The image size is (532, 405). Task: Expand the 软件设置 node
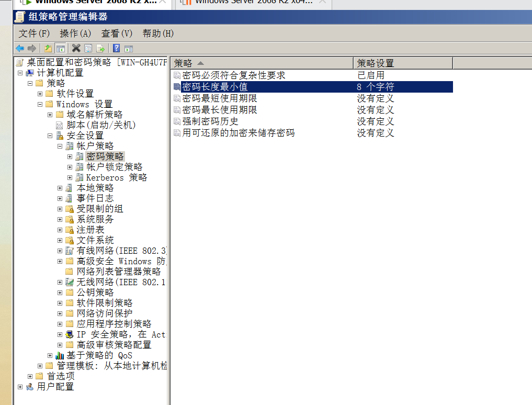40,94
